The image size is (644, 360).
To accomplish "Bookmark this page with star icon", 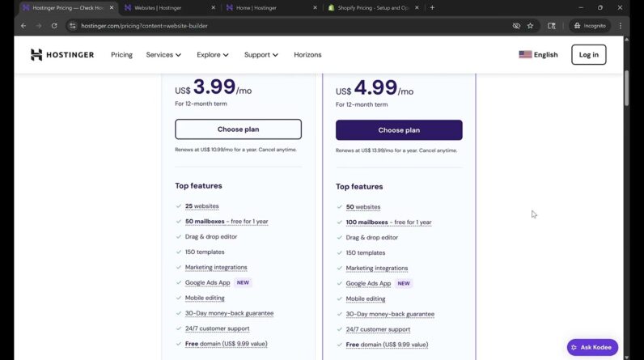I will pos(530,25).
